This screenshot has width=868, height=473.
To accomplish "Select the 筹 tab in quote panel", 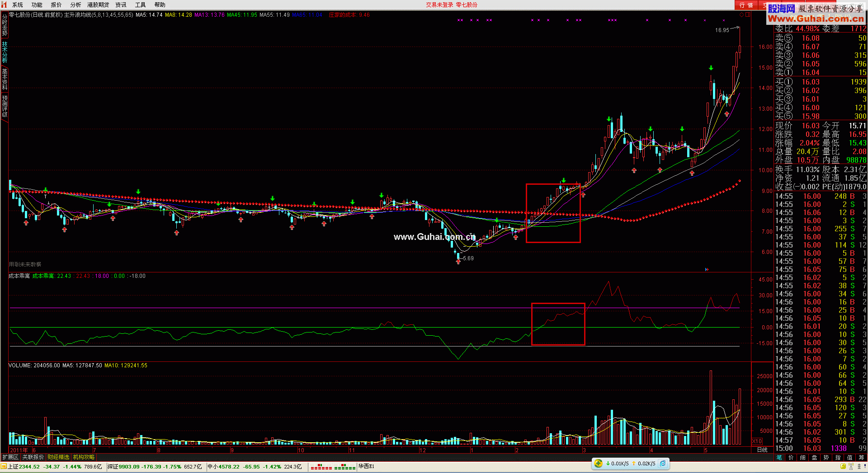I will point(861,457).
